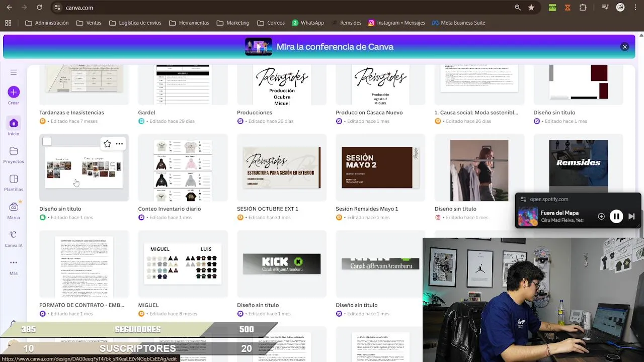644x362 pixels.
Task: Open the Ventas bookmark folder
Action: 89,23
